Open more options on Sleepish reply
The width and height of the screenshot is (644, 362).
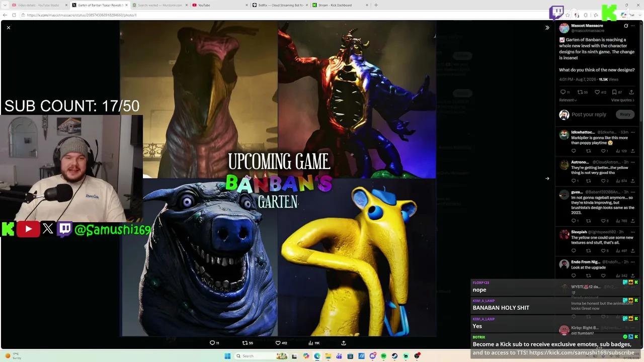[x=633, y=232]
